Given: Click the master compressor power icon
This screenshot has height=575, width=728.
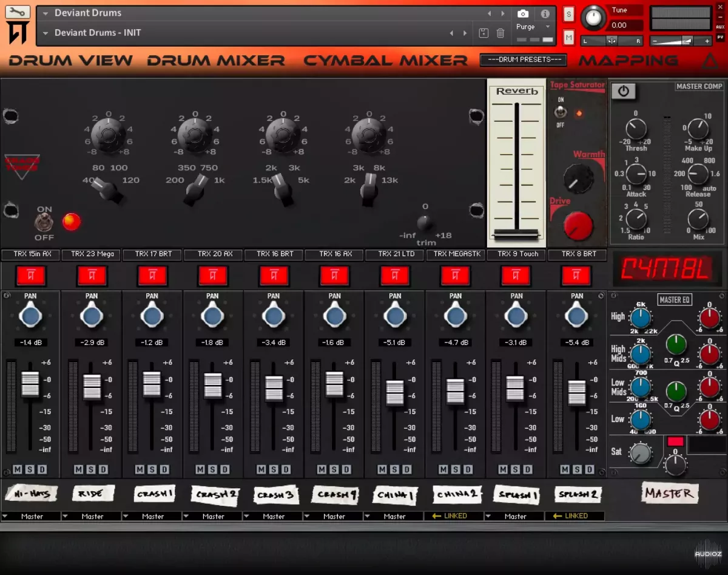Looking at the screenshot, I should tap(623, 91).
